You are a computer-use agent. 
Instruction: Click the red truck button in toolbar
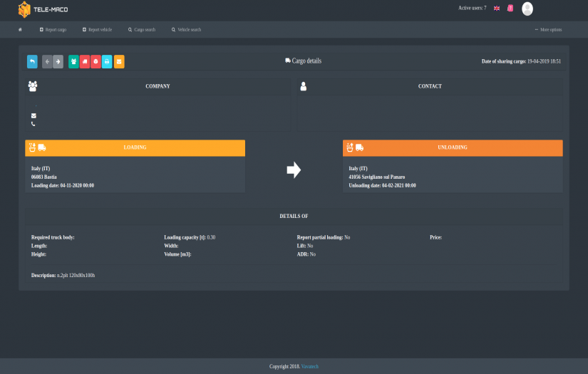[x=85, y=61]
